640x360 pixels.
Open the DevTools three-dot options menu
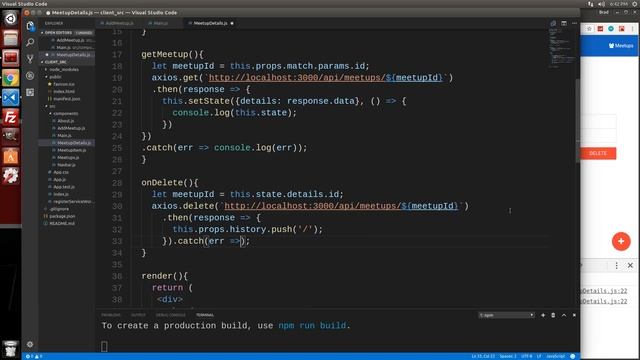click(616, 265)
